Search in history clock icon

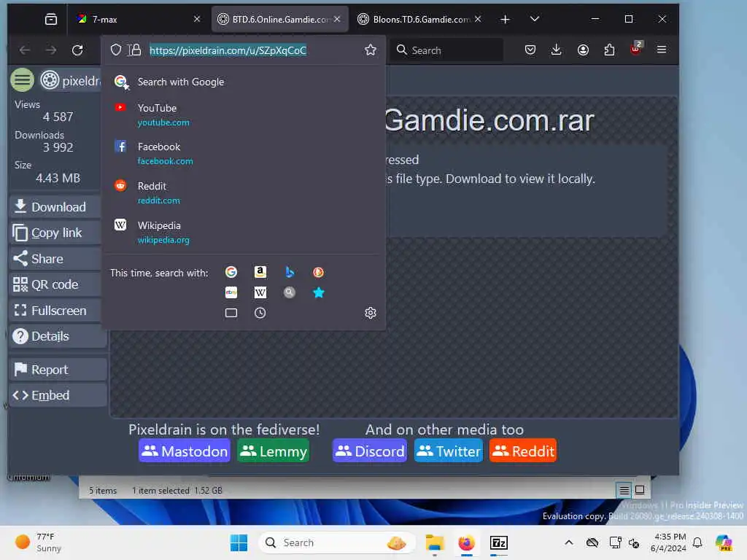click(260, 313)
